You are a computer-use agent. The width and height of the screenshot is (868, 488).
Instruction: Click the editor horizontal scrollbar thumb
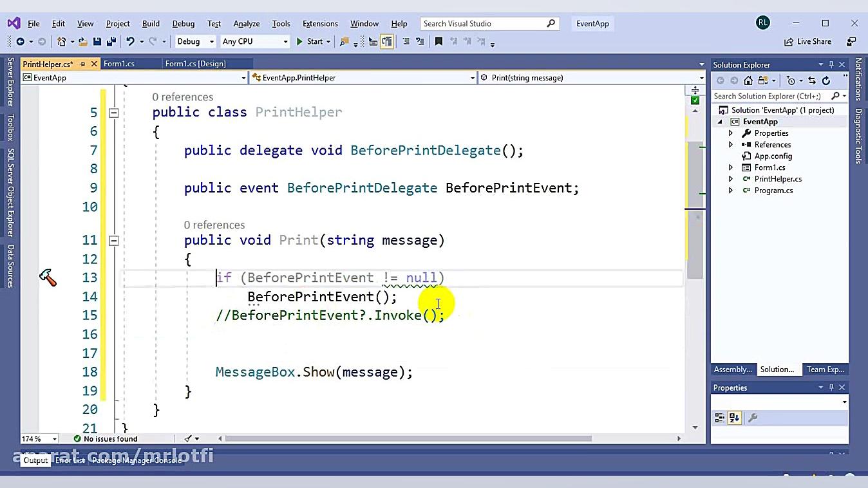point(408,438)
